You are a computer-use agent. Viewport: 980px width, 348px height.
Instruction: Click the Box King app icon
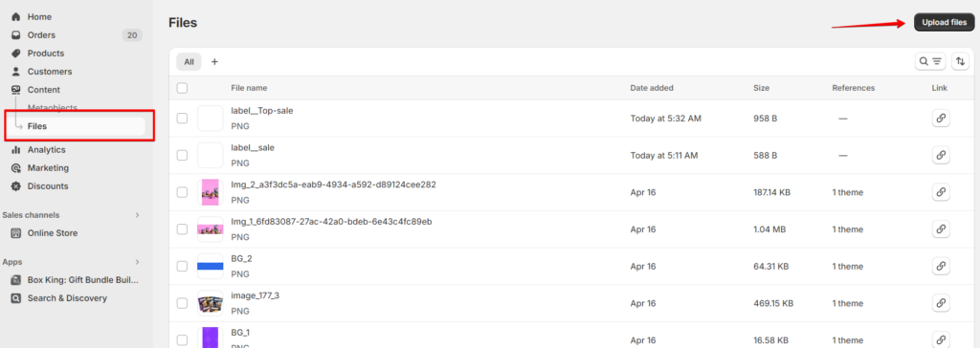pos(16,280)
